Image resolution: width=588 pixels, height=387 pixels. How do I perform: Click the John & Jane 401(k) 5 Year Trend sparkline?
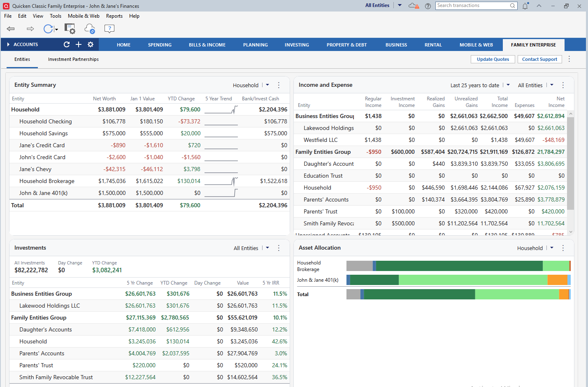click(221, 193)
